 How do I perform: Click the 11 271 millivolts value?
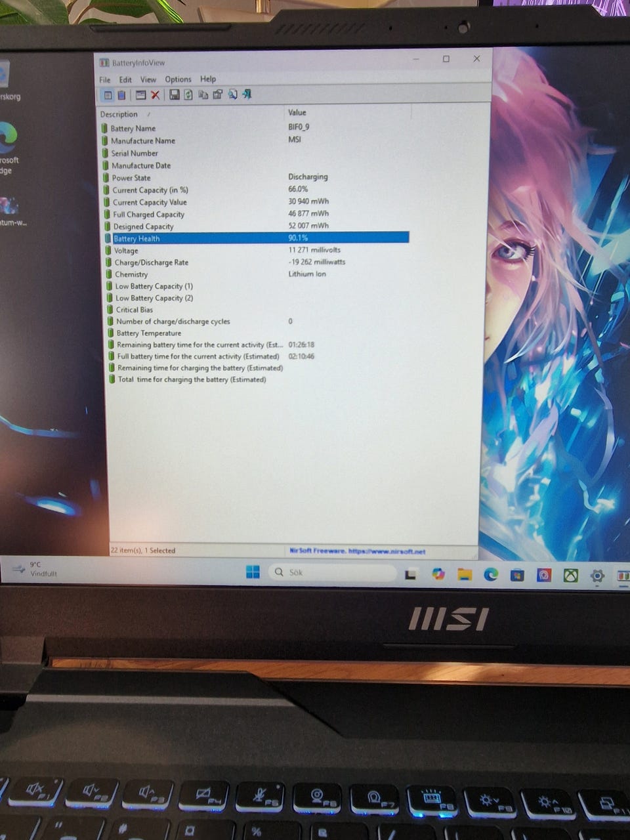[x=314, y=249]
